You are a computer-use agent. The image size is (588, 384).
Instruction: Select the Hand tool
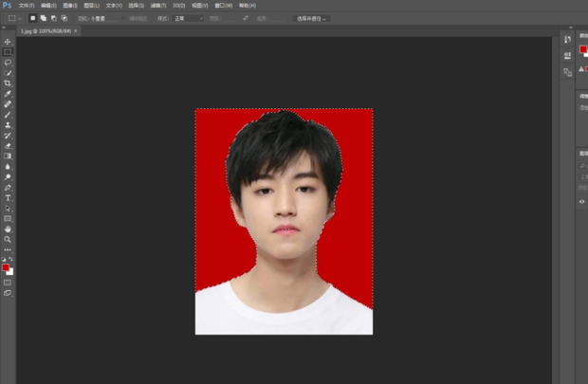[x=8, y=229]
